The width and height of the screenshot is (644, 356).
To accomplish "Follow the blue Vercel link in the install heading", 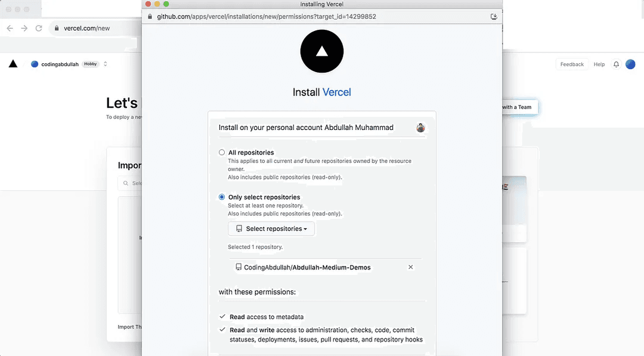I will pos(336,92).
